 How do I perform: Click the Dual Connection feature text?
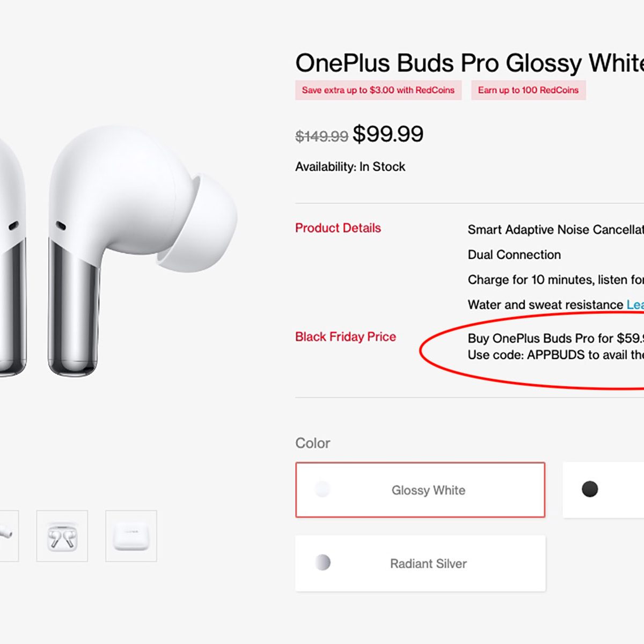(514, 255)
